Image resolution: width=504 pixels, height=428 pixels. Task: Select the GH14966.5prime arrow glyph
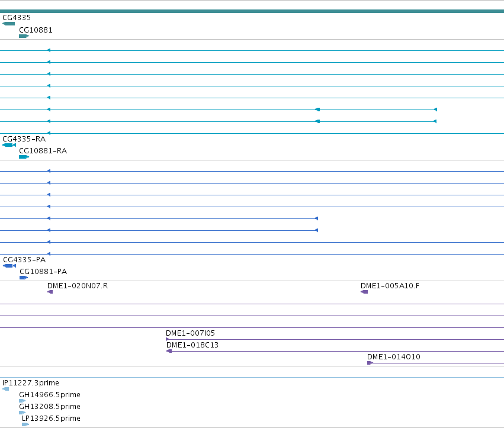pos(22,401)
